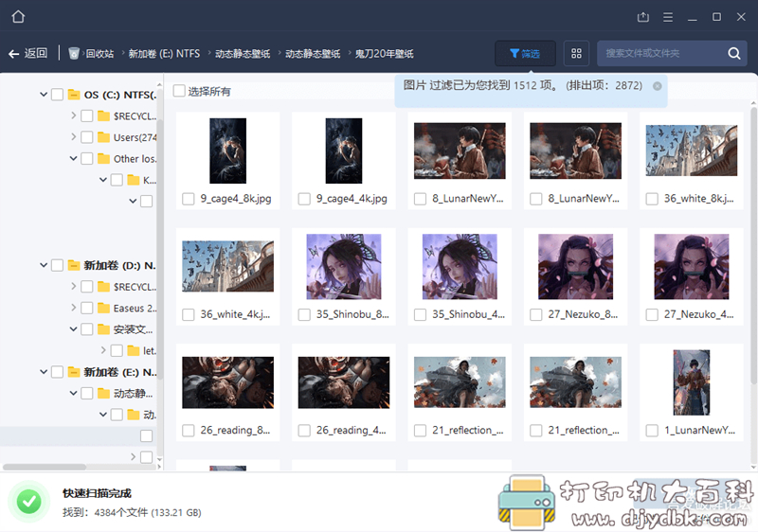Check the 新加卷 (E:) checkbox

coord(57,372)
